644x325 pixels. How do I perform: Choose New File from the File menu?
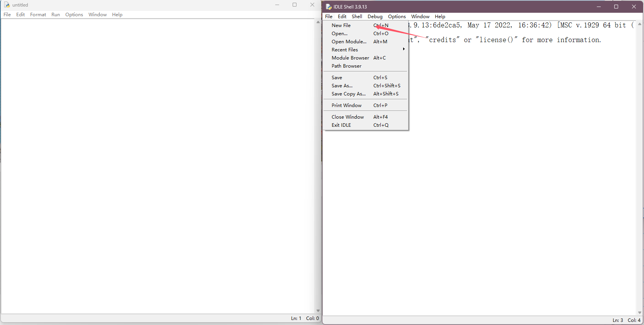point(341,26)
